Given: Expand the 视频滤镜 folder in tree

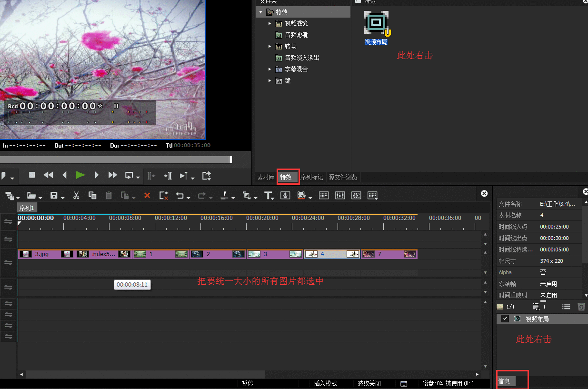Looking at the screenshot, I should tap(269, 23).
